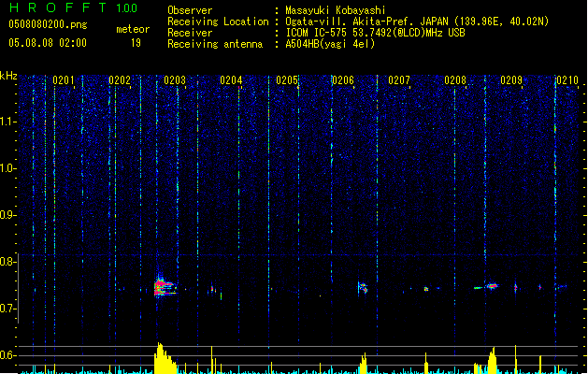
Task: Click the "meteor" label
Action: (x=133, y=29)
